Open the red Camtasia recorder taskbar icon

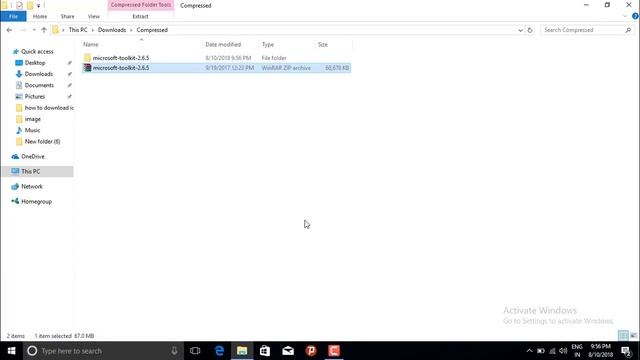pyautogui.click(x=334, y=351)
